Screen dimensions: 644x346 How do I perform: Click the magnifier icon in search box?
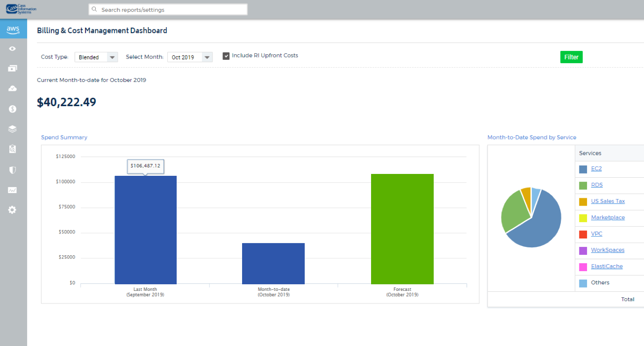coord(95,9)
